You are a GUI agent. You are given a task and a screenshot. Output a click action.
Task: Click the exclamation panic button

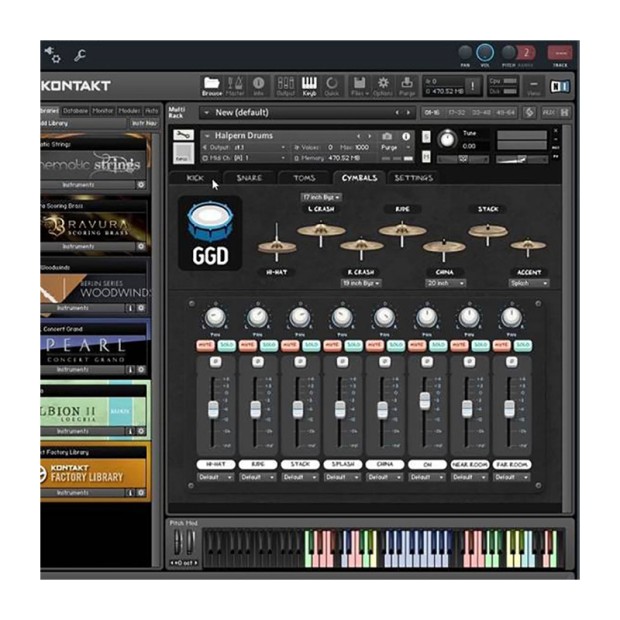(x=473, y=86)
